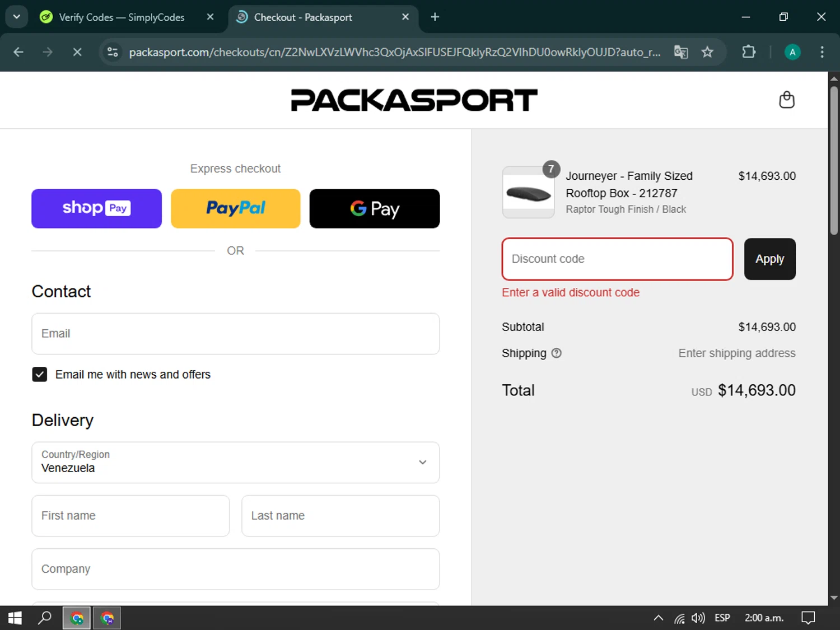Screen dimensions: 840x630
Task: Go back to the previous page
Action: tap(18, 52)
